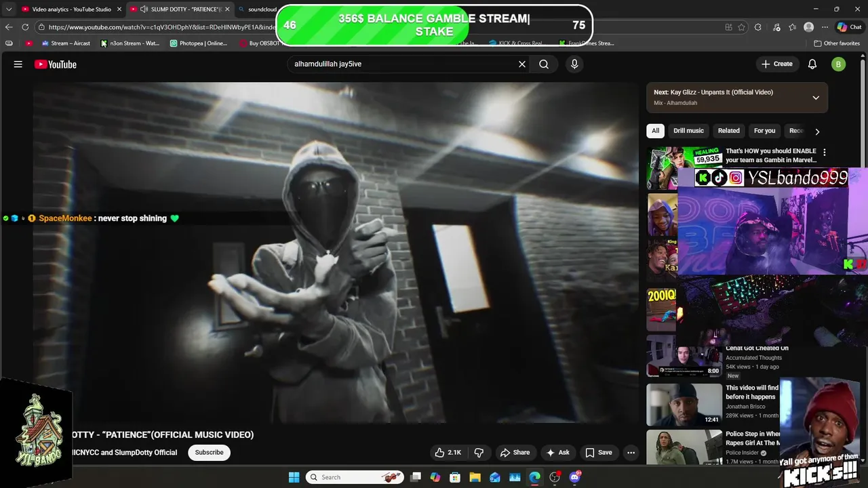868x488 pixels.
Task: Open options menu for Gambit Marvel video
Action: coord(825,152)
